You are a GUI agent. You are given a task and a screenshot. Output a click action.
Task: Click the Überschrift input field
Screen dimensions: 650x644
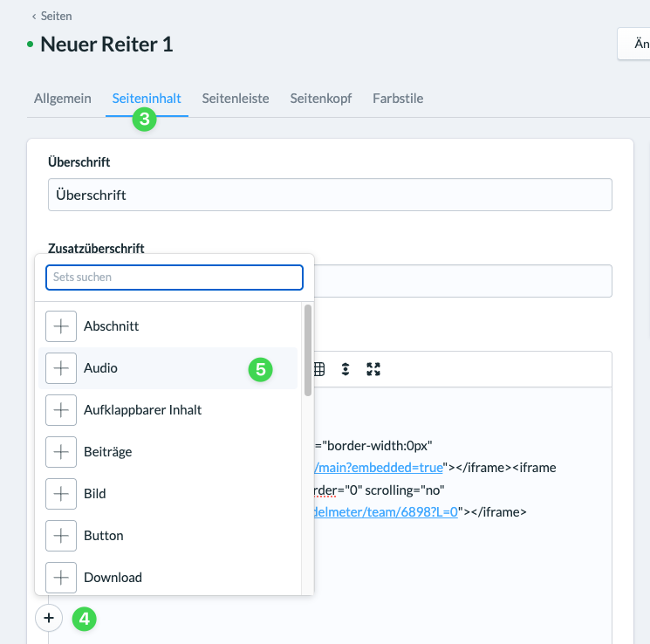click(330, 195)
